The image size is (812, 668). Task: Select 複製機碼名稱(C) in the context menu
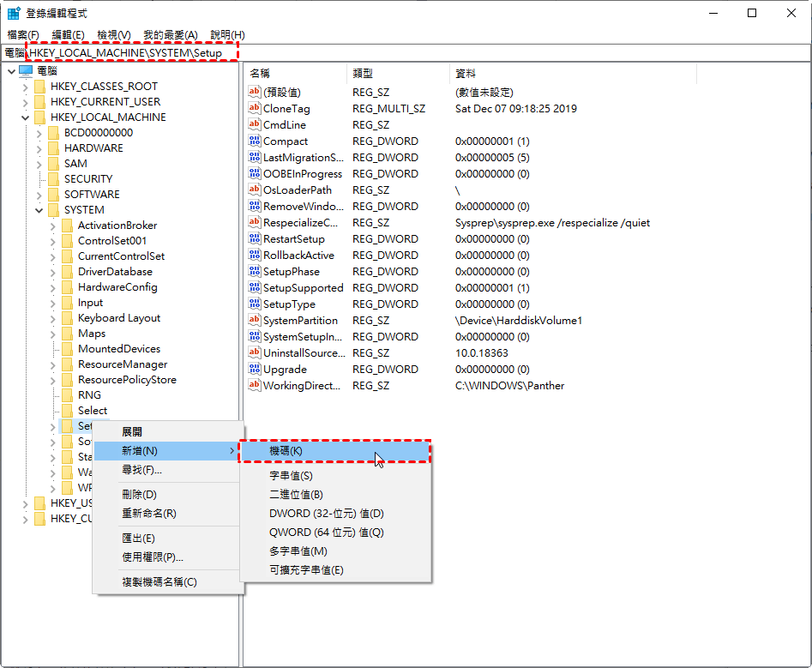pyautogui.click(x=166, y=582)
